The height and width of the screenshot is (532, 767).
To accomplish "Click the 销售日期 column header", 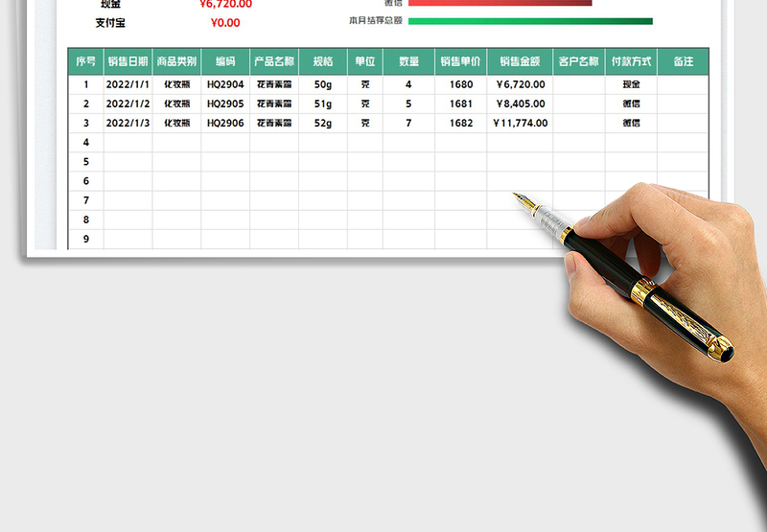I will pyautogui.click(x=128, y=61).
